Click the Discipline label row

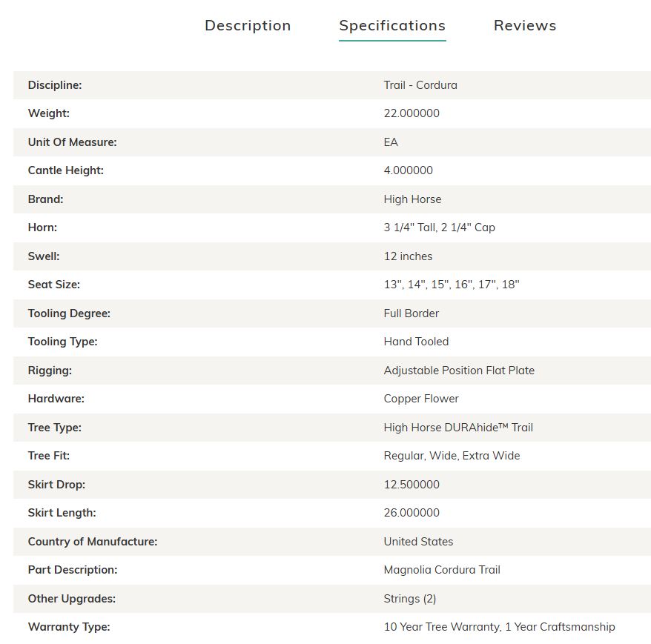(332, 85)
